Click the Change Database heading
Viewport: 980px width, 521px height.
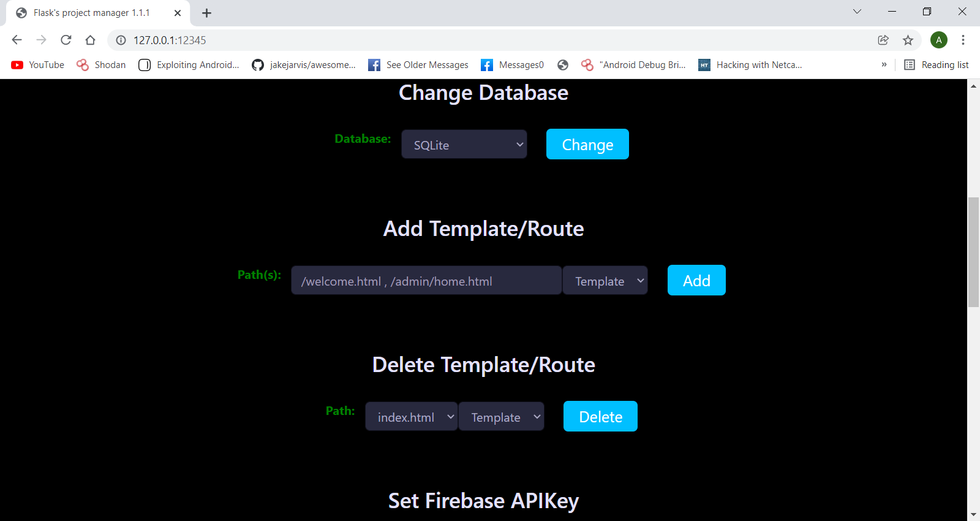tap(483, 93)
